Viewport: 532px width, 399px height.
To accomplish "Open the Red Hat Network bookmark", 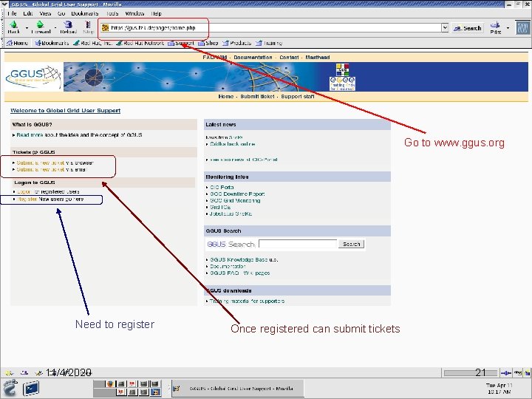I will (x=140, y=43).
